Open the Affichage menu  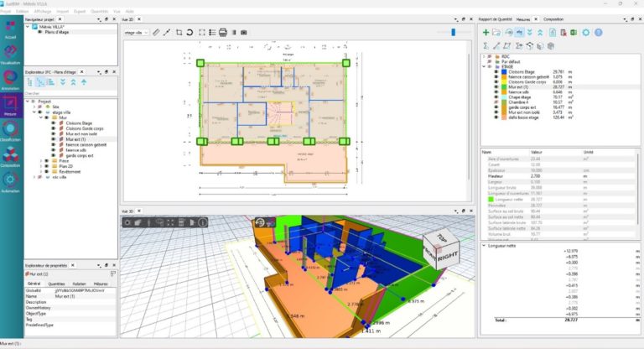pyautogui.click(x=43, y=11)
